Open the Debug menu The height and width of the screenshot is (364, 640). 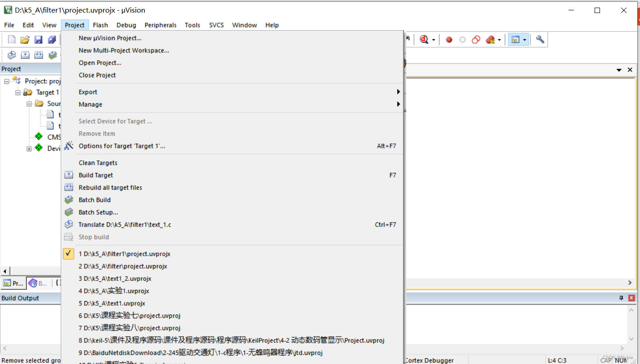tap(126, 25)
